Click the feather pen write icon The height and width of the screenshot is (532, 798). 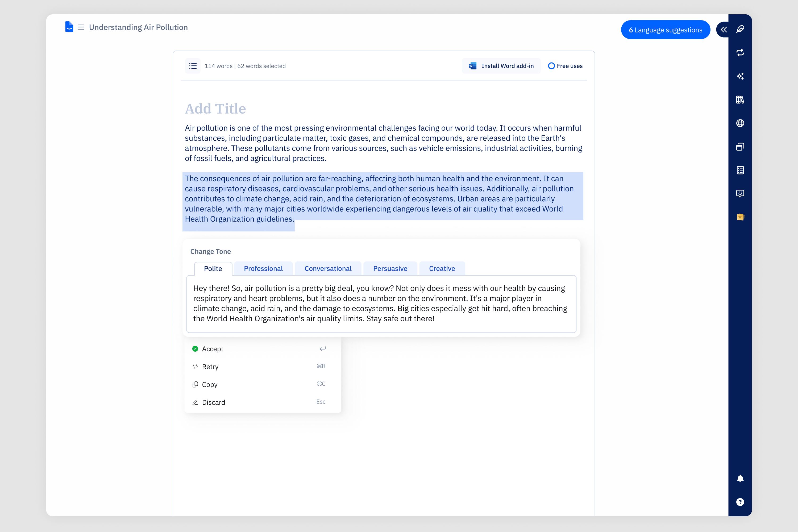coord(740,29)
